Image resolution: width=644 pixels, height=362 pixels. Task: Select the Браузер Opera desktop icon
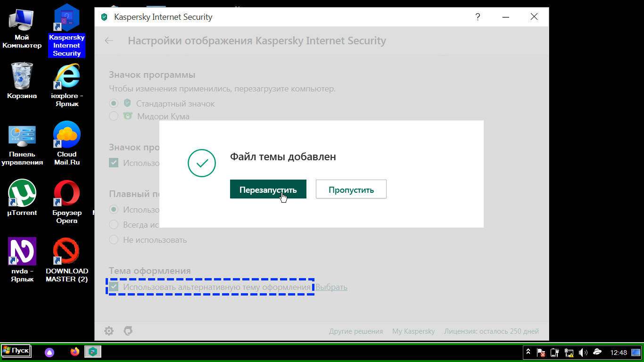pos(66,194)
